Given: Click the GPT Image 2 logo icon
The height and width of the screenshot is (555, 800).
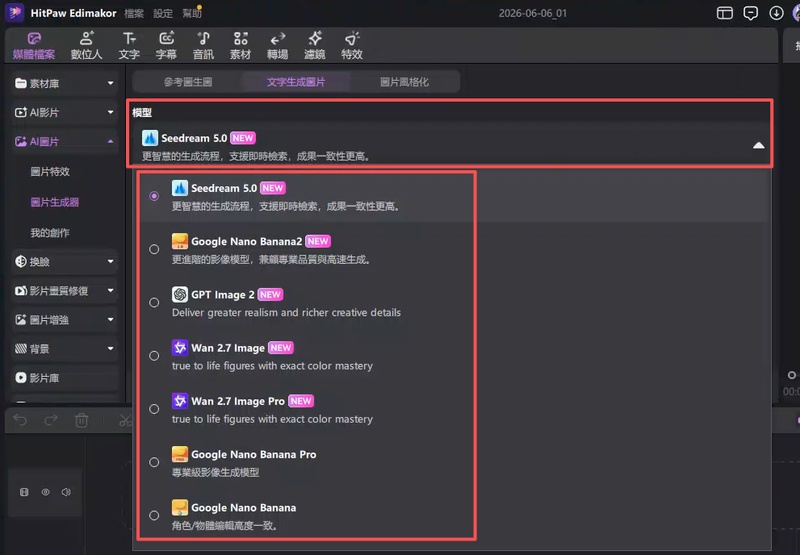Looking at the screenshot, I should click(180, 294).
